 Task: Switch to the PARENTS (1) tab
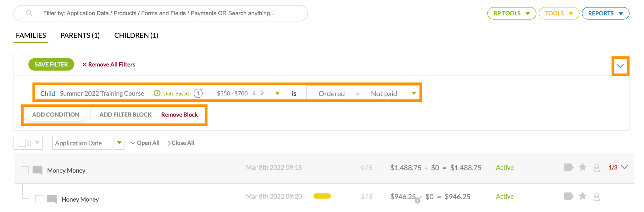[80, 35]
